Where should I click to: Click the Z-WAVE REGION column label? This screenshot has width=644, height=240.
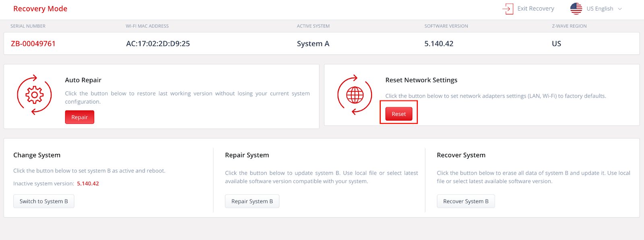pos(569,26)
